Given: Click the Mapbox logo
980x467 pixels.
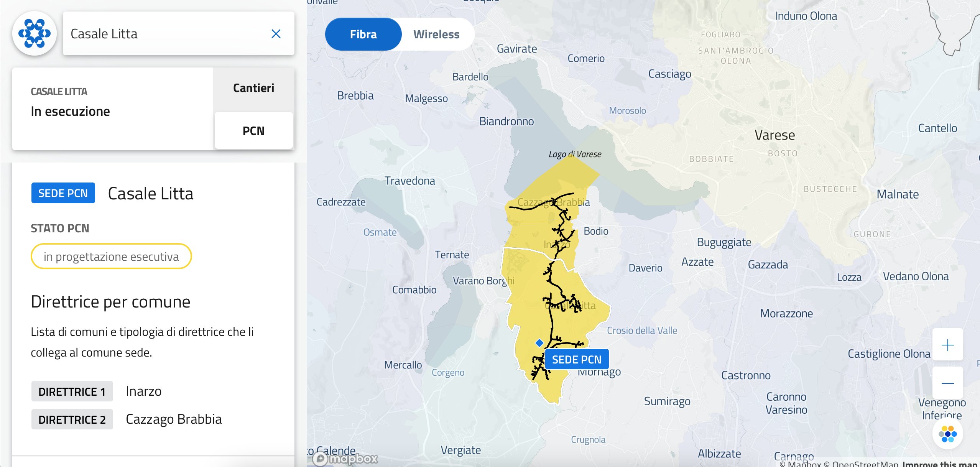Looking at the screenshot, I should coord(345,459).
